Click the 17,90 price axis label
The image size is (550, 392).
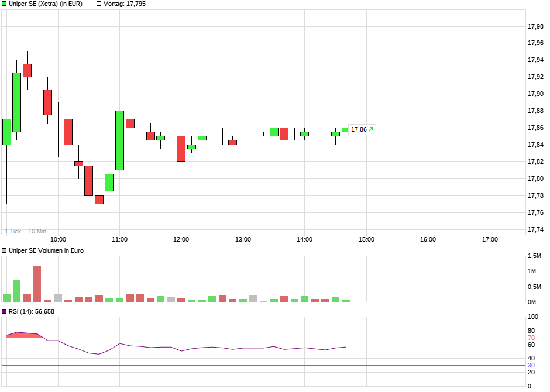(535, 94)
